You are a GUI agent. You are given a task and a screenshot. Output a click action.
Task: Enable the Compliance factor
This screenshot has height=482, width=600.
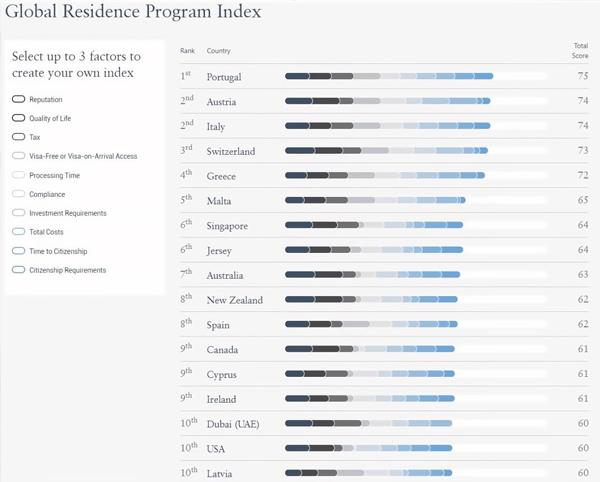tap(18, 194)
